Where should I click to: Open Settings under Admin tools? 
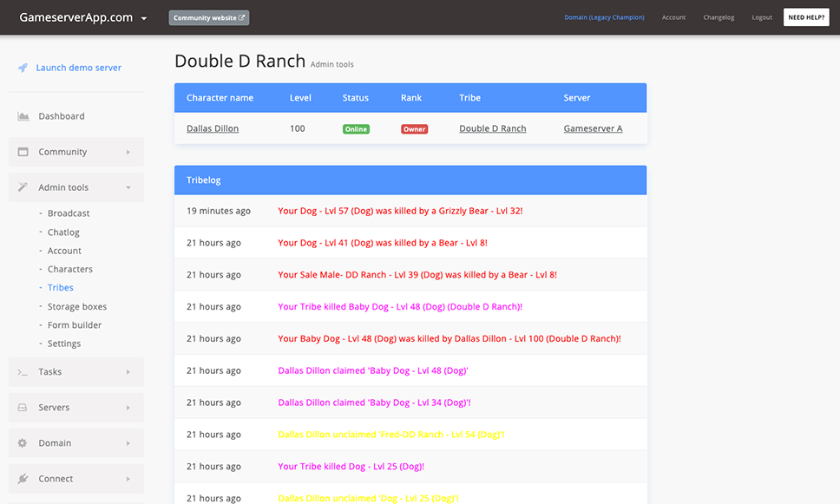(x=63, y=344)
